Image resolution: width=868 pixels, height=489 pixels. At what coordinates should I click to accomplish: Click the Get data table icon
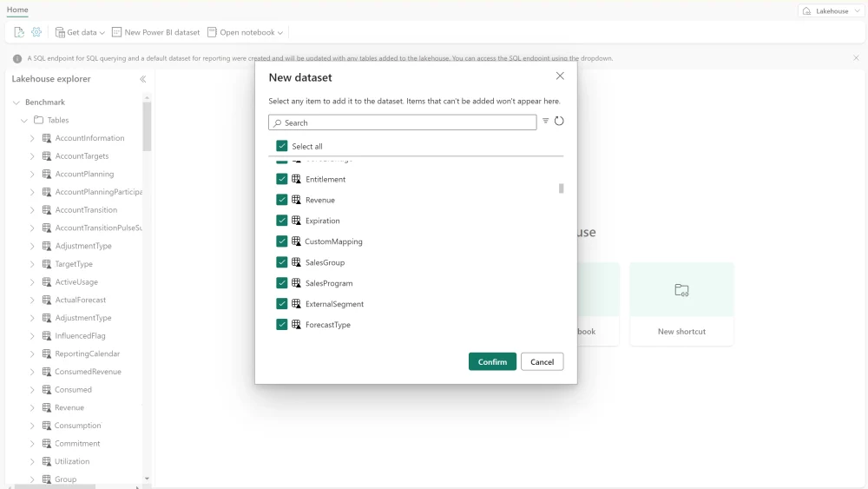[x=60, y=32]
